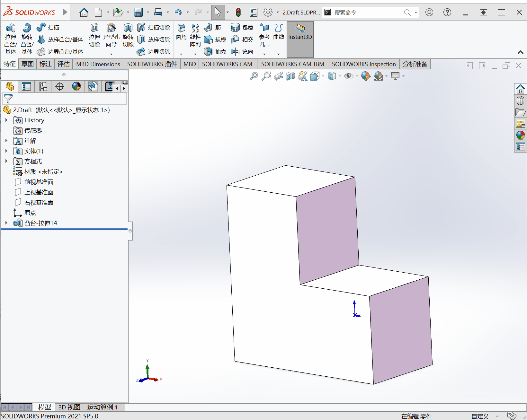Activate the Section View icon
The height and width of the screenshot is (420, 527).
pos(290,76)
